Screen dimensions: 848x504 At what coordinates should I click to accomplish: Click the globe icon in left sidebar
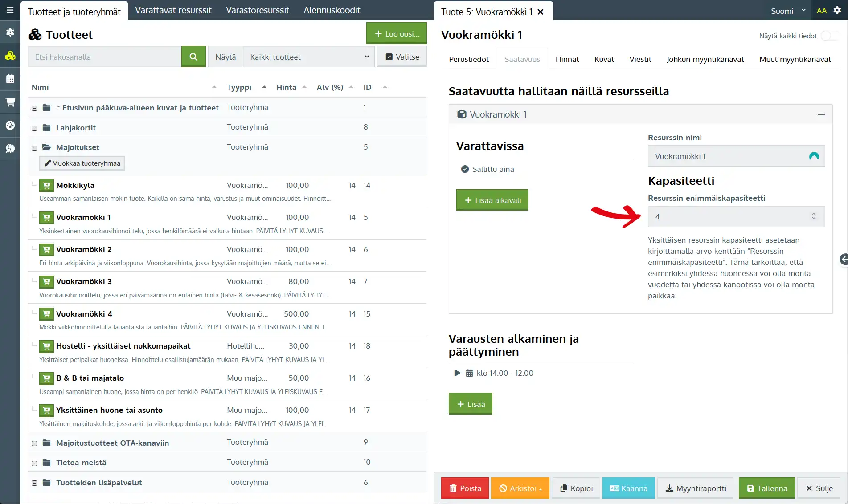[x=10, y=148]
